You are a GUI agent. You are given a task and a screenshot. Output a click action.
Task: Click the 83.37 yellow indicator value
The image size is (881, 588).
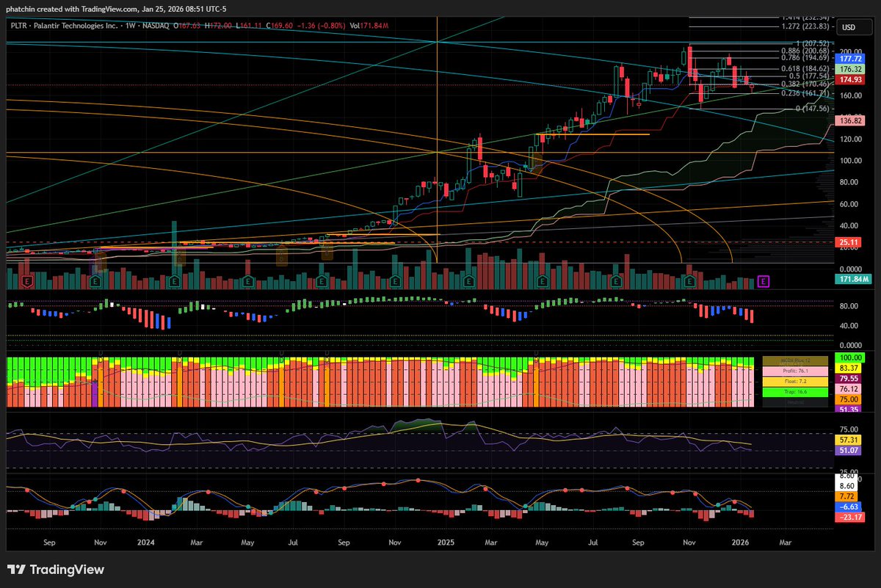point(849,368)
